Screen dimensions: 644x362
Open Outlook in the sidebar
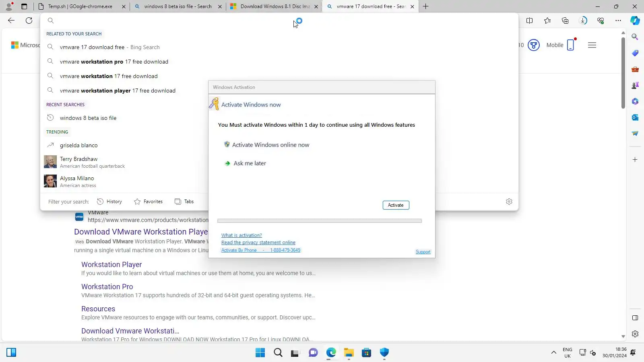pyautogui.click(x=635, y=117)
